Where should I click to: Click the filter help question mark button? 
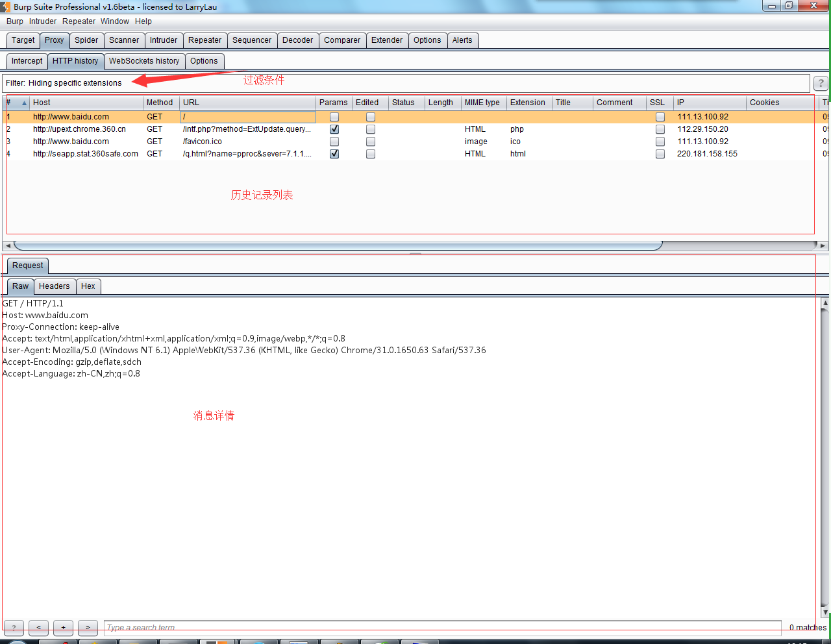(x=821, y=83)
